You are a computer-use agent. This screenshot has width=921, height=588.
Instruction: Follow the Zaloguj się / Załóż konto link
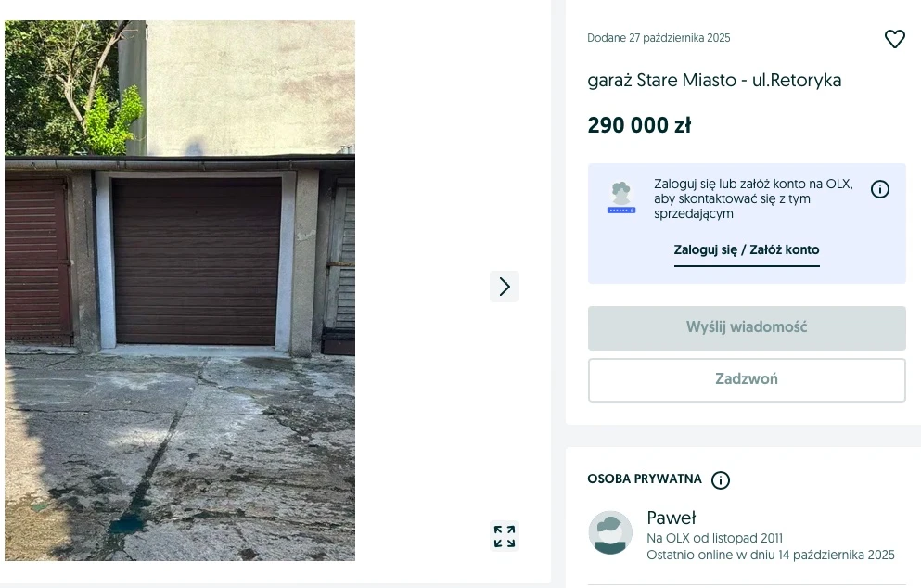point(747,250)
